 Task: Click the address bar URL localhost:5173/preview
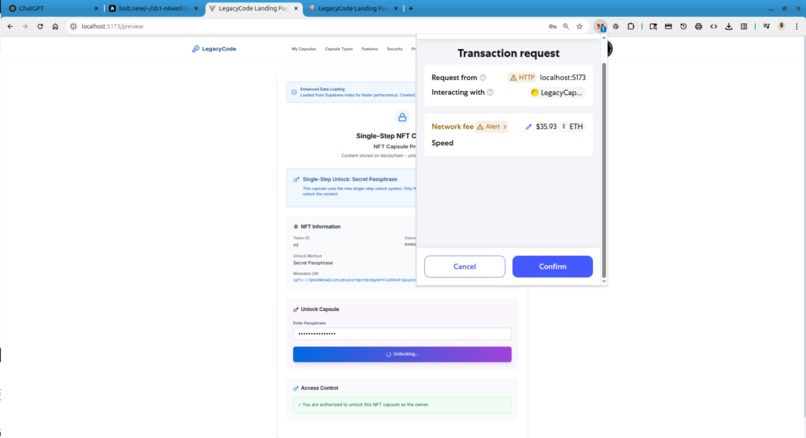[x=112, y=26]
